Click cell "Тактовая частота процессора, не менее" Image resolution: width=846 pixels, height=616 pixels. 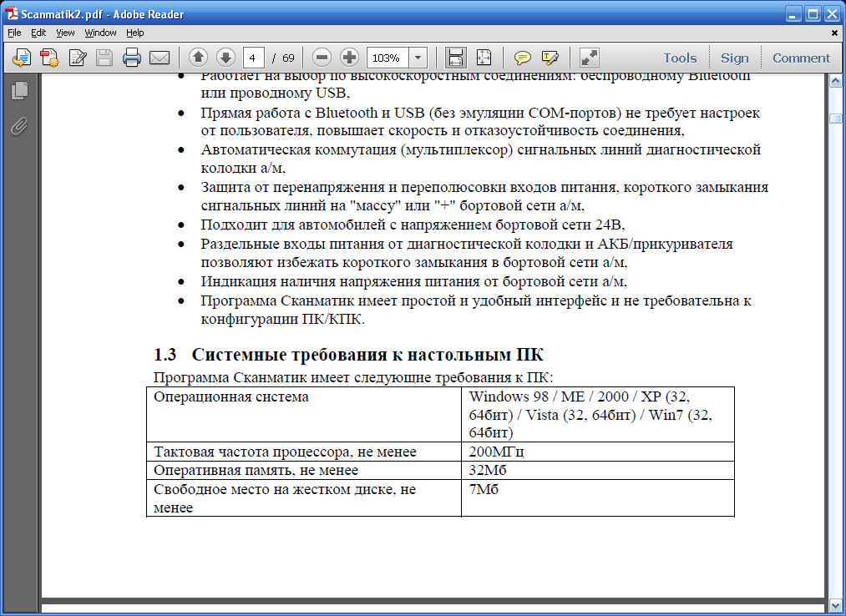[x=304, y=452]
